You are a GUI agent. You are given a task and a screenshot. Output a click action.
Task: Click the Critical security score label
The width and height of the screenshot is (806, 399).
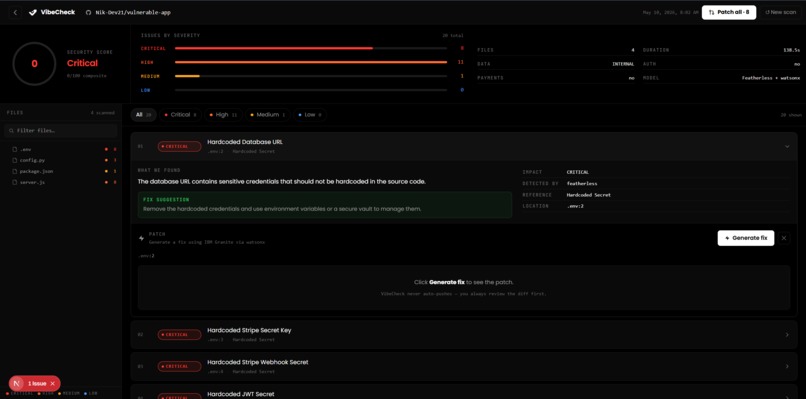pyautogui.click(x=82, y=63)
